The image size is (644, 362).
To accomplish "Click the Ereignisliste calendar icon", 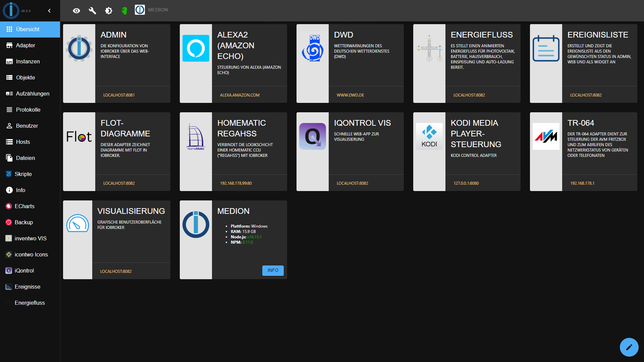I will pos(546,48).
